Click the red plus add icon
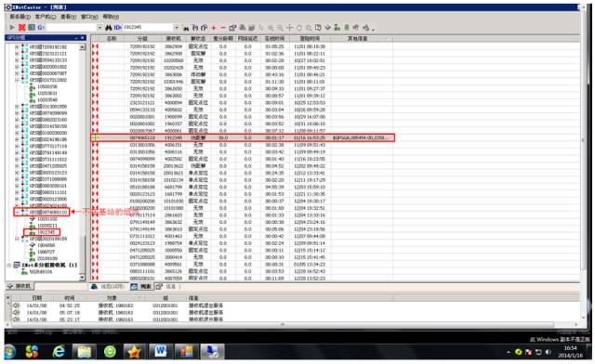This screenshot has height=364, width=595. 214,28
